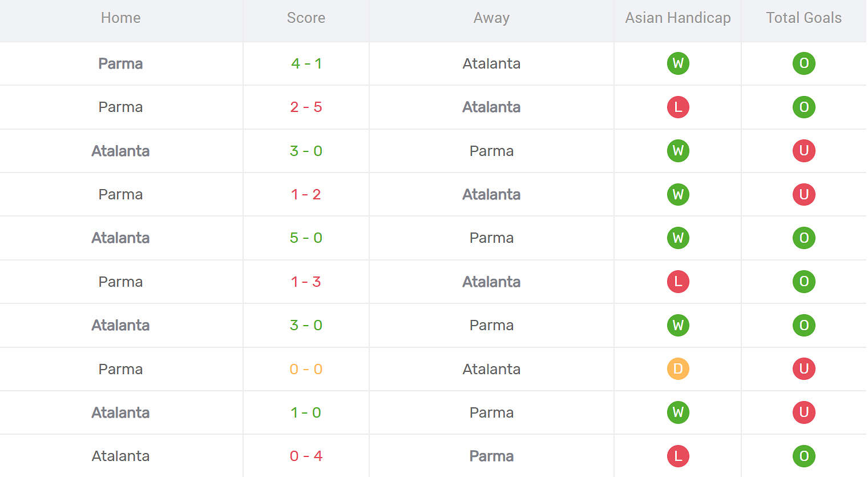Select the W badge in the 5-0 row

(678, 238)
